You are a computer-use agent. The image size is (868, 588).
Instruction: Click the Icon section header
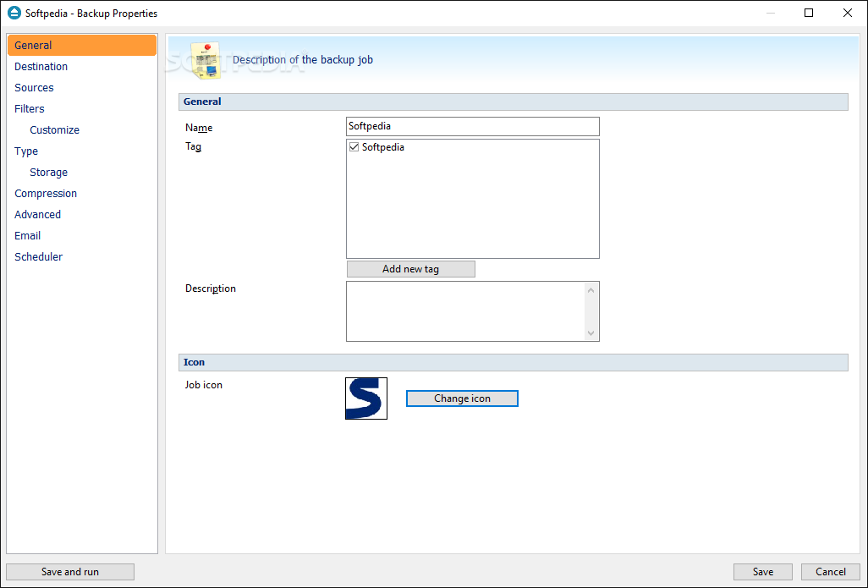point(514,363)
